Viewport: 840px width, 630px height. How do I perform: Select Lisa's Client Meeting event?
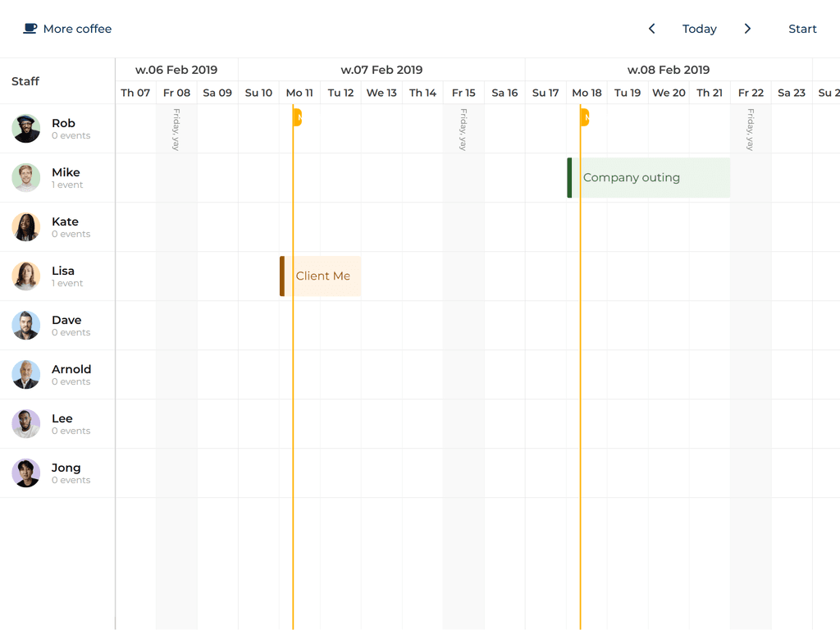tap(322, 276)
